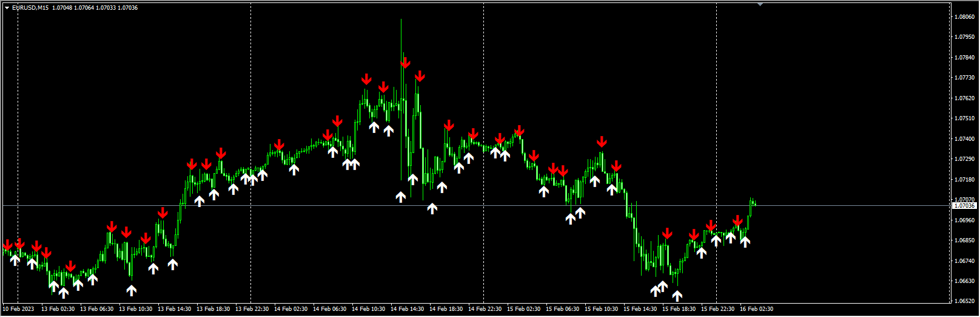The width and height of the screenshot is (980, 317).
Task: Click the 1.08060 price scale label
Action: pos(964,17)
